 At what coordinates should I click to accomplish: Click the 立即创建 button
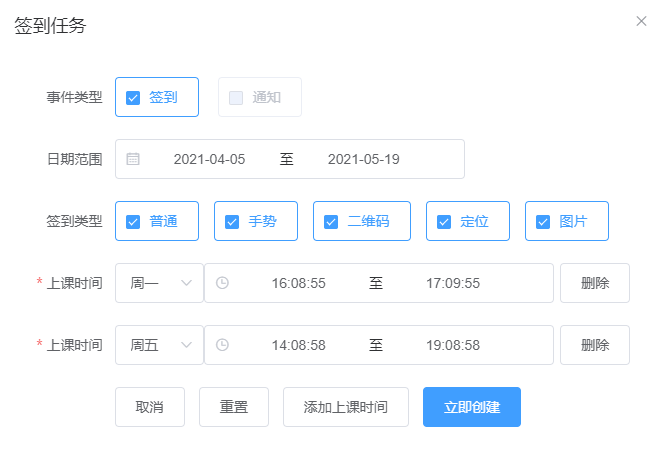(472, 407)
